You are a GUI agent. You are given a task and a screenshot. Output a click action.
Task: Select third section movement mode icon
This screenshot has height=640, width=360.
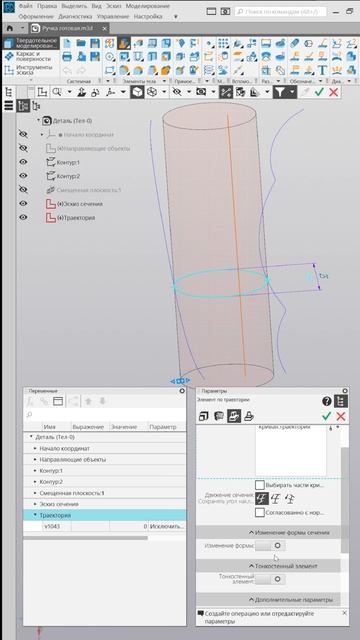(289, 498)
